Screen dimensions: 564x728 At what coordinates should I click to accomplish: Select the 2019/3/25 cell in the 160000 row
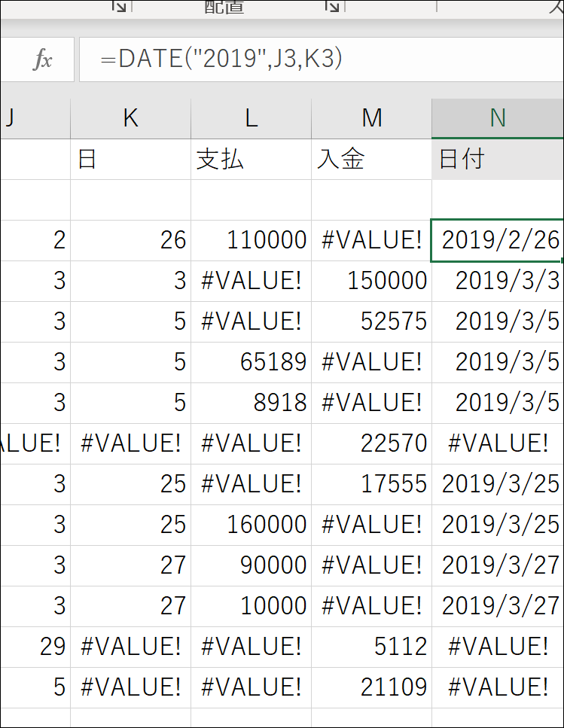(x=498, y=525)
